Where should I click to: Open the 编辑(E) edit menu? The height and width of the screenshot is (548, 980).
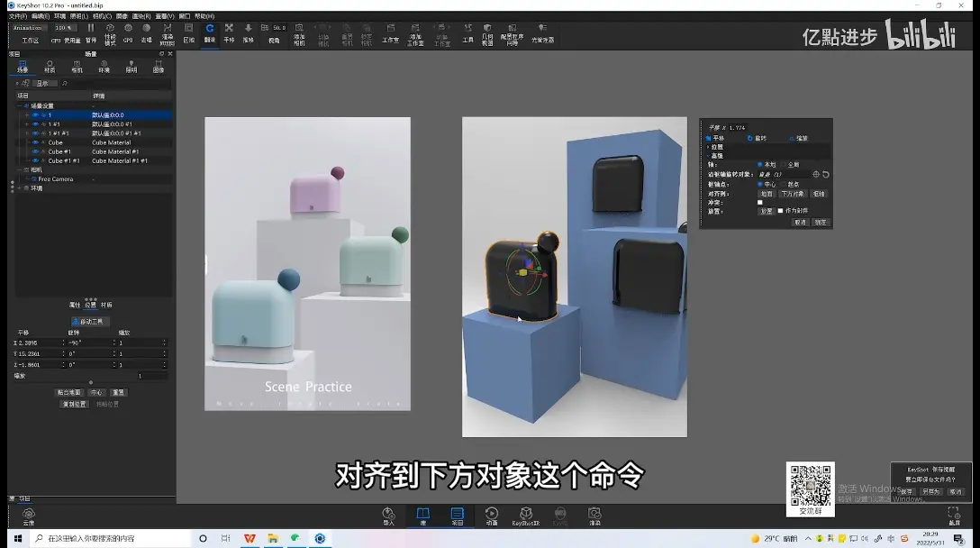(x=41, y=16)
